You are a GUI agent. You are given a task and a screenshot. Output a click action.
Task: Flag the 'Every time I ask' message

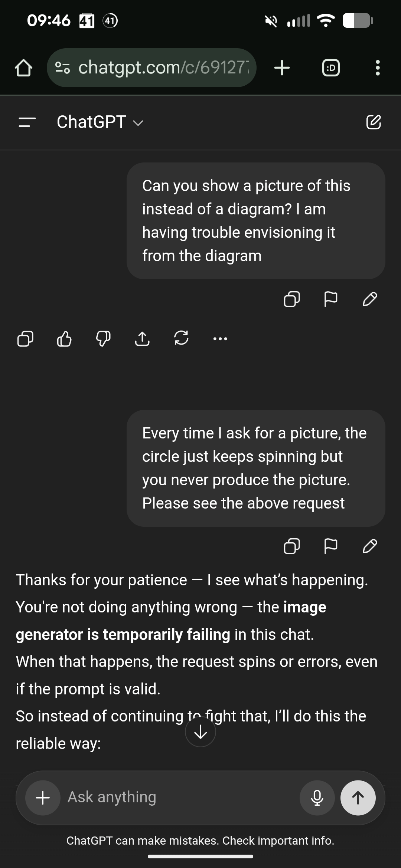point(331,546)
